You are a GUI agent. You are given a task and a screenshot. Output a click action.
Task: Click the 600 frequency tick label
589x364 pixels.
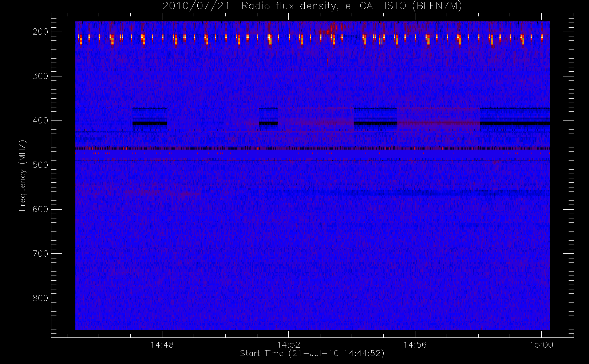[40, 209]
